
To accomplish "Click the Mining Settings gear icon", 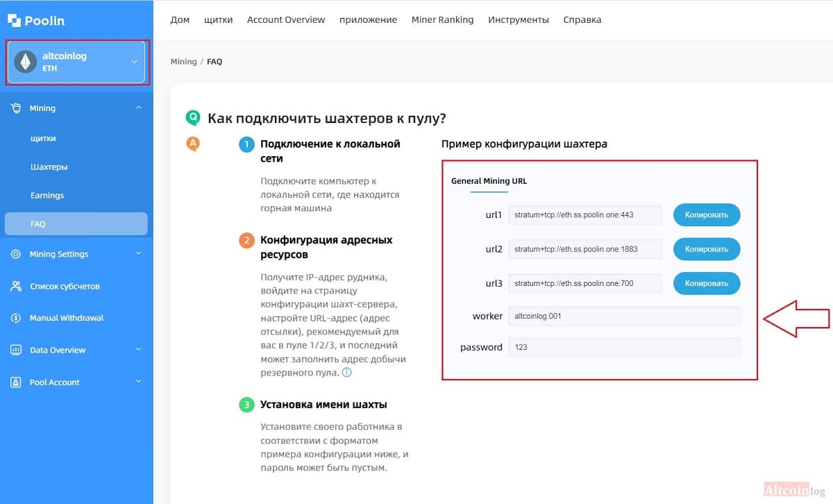I will [16, 254].
